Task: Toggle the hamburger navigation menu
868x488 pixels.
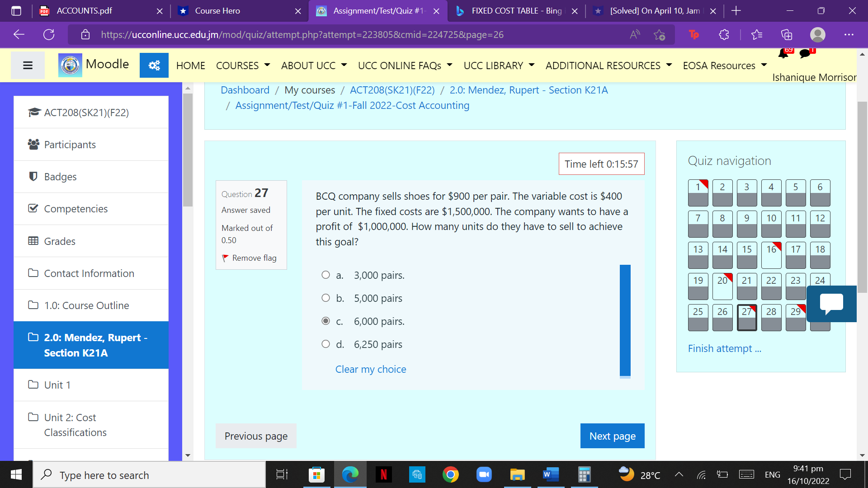Action: click(x=28, y=65)
